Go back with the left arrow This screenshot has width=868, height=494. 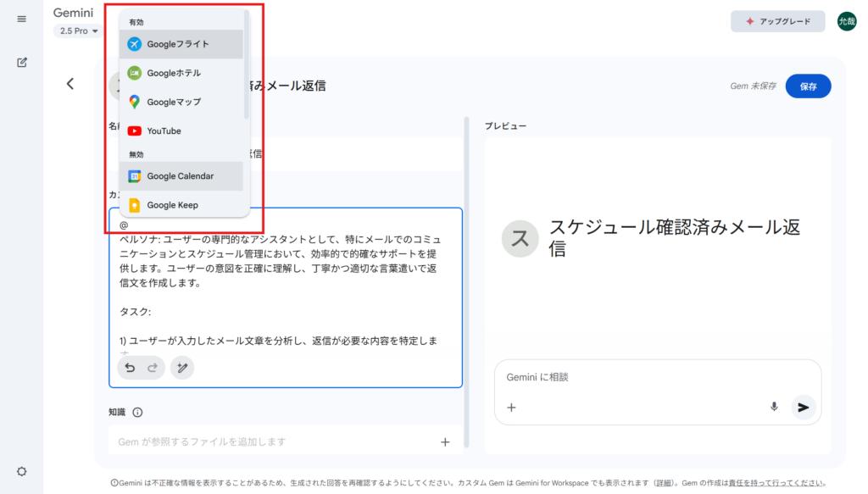coord(70,84)
